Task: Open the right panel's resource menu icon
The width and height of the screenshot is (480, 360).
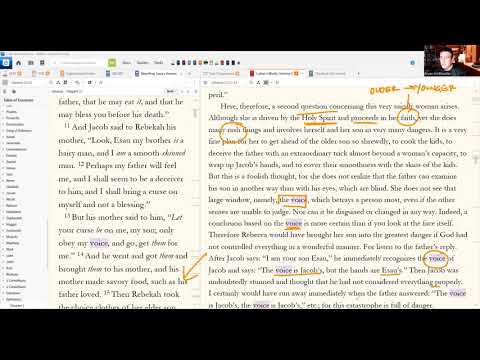Action: point(205,82)
